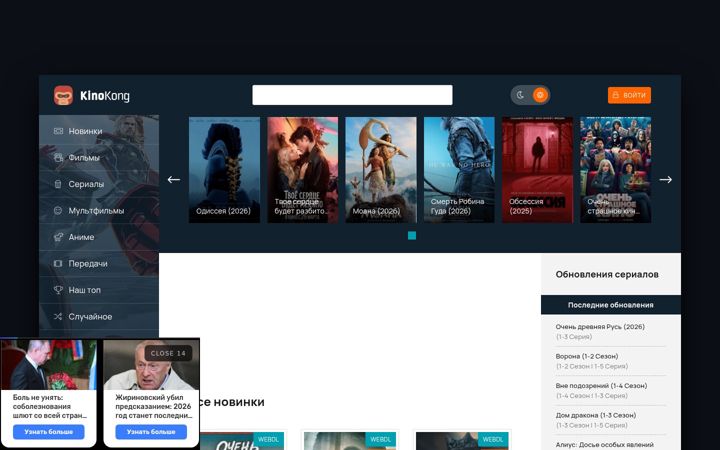Click the carousel right arrow
720x450 pixels.
[666, 180]
